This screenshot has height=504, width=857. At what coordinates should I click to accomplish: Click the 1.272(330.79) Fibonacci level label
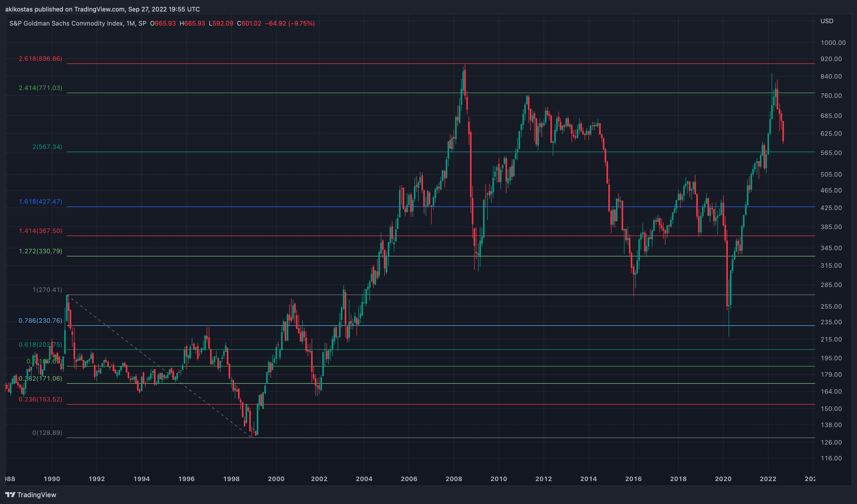[x=40, y=251]
